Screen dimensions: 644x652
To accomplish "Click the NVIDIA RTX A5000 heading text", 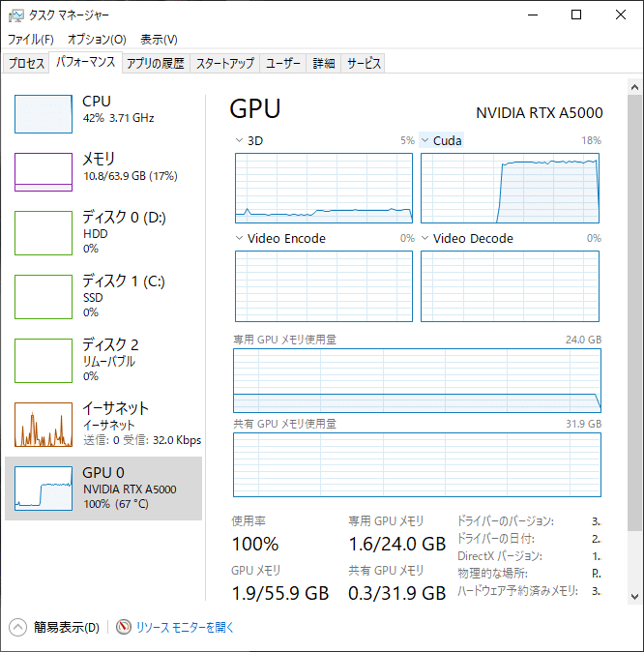I will 540,112.
